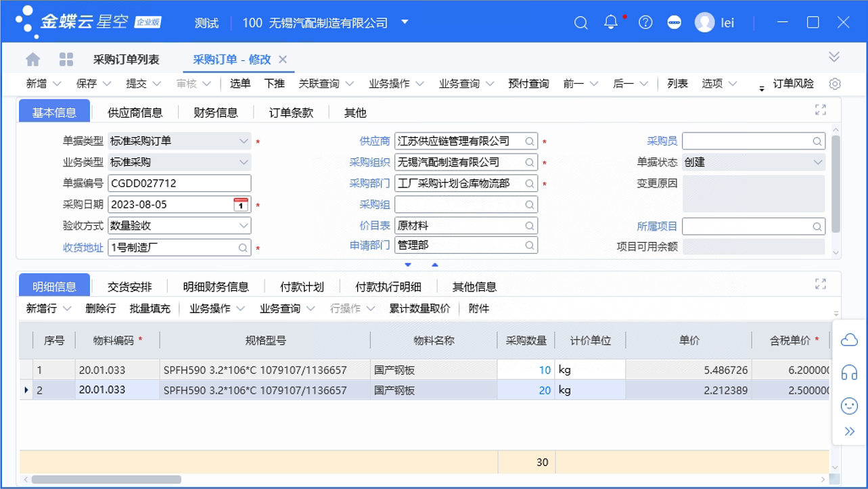Expand the 新增 toolbar menu
The image size is (868, 489).
pos(57,84)
